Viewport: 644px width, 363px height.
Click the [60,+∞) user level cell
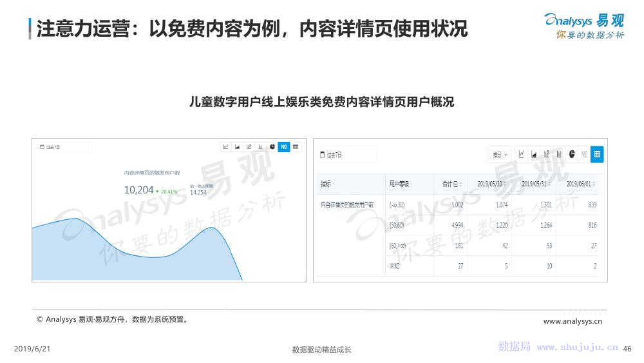(397, 246)
